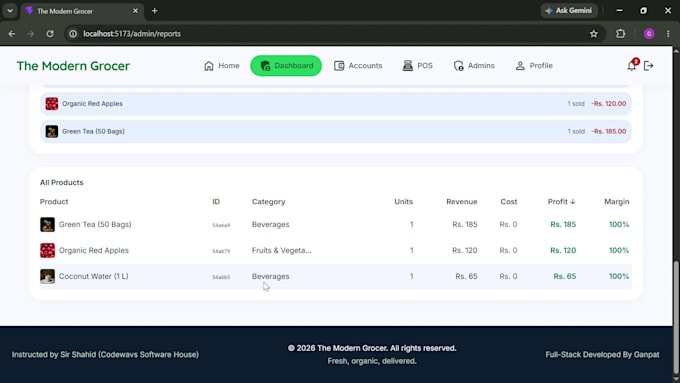Image resolution: width=680 pixels, height=383 pixels.
Task: Select The Modern Grocer browser tab
Action: click(x=82, y=11)
